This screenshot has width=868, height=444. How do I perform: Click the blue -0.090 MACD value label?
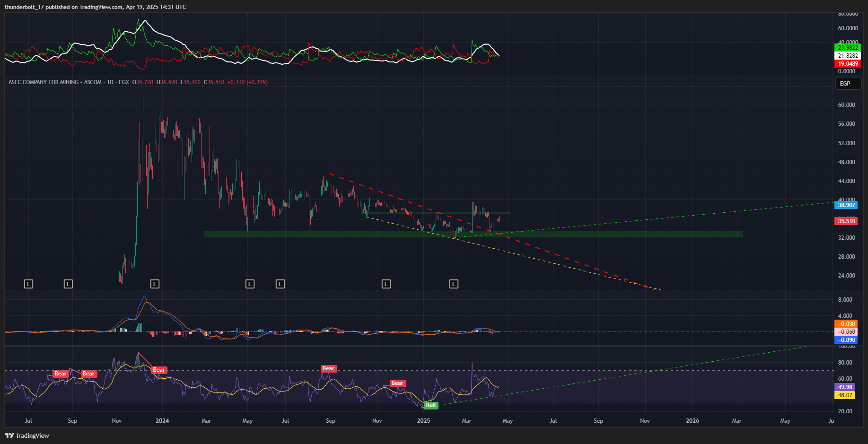[846, 340]
